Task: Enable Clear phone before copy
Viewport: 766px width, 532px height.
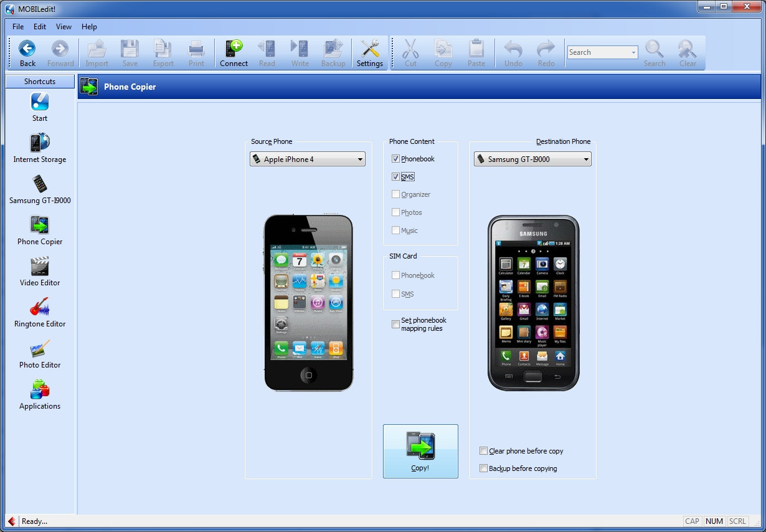Action: (483, 451)
